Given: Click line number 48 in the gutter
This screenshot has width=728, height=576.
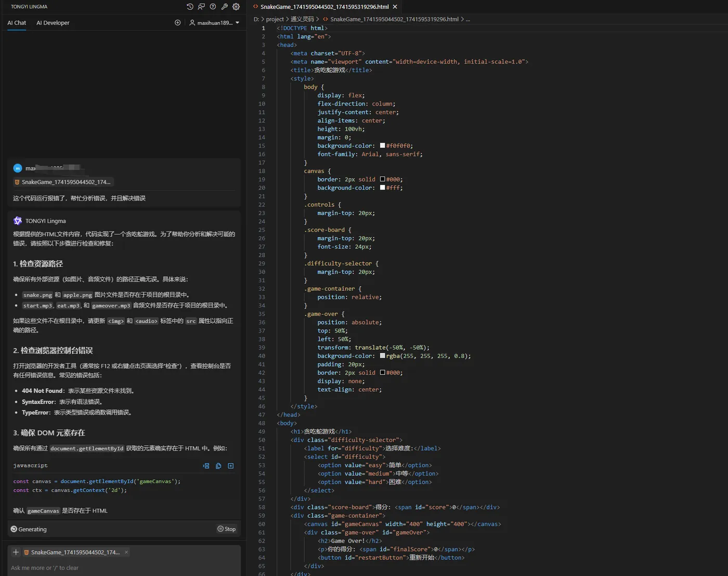Looking at the screenshot, I should pos(262,423).
